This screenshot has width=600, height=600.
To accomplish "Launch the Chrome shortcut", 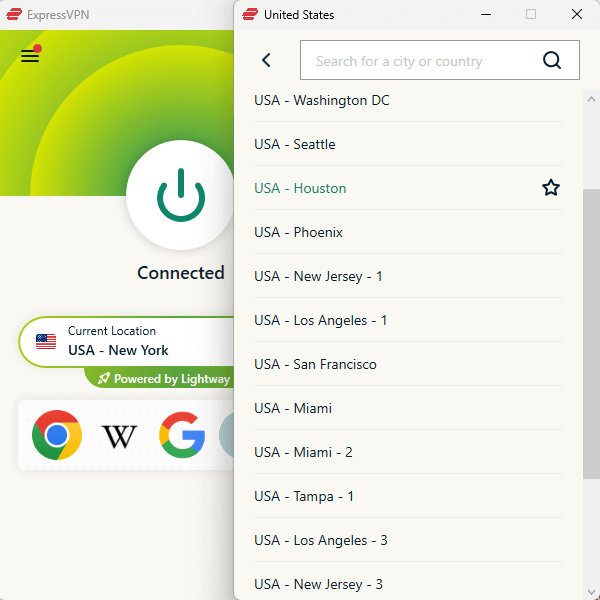I will pyautogui.click(x=57, y=435).
